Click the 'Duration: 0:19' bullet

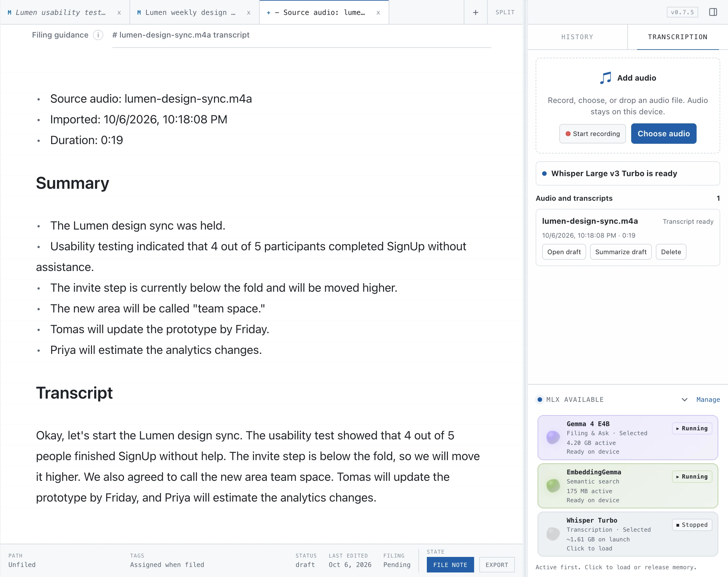click(x=86, y=140)
